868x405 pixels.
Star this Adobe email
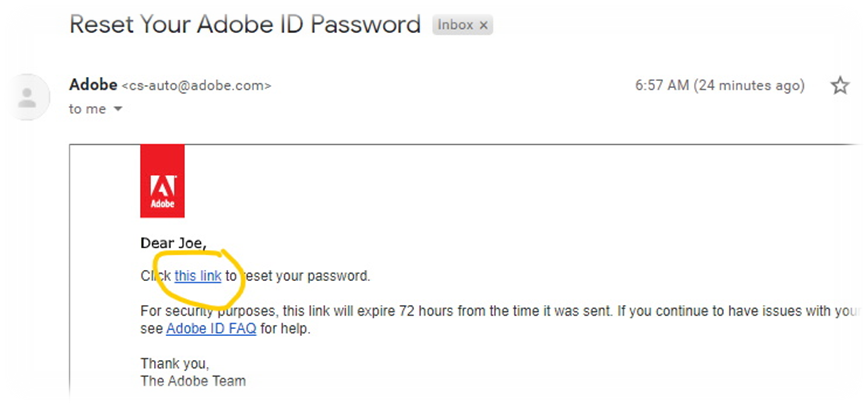(x=840, y=86)
